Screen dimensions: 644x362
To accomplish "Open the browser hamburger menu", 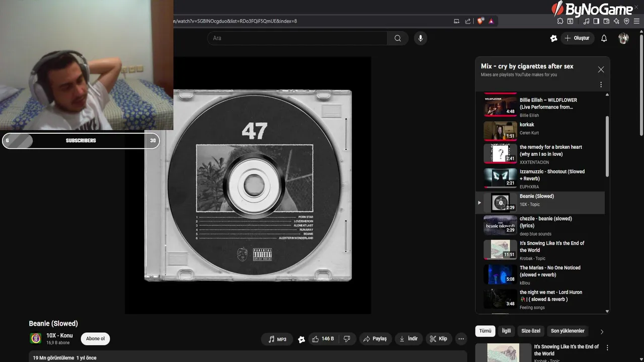I will tap(637, 21).
